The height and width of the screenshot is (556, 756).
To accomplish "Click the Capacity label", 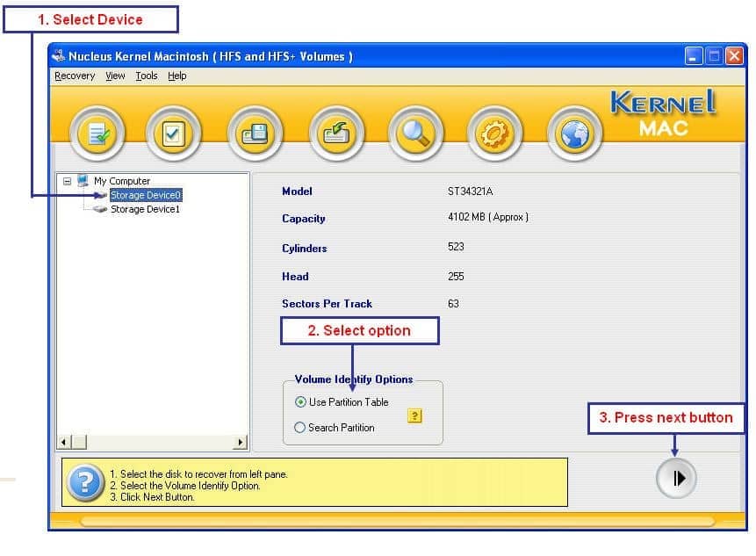I will pos(303,219).
